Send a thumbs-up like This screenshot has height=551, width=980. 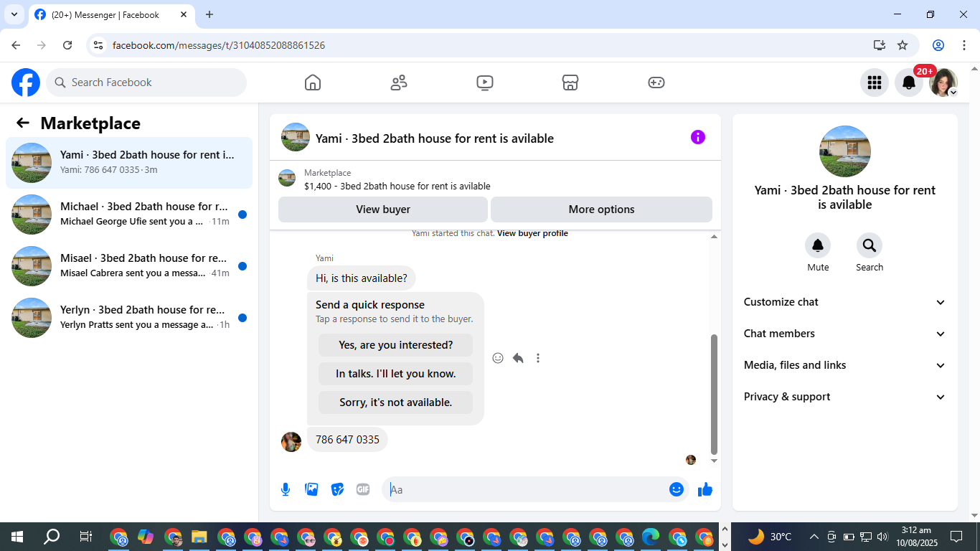[x=705, y=489]
